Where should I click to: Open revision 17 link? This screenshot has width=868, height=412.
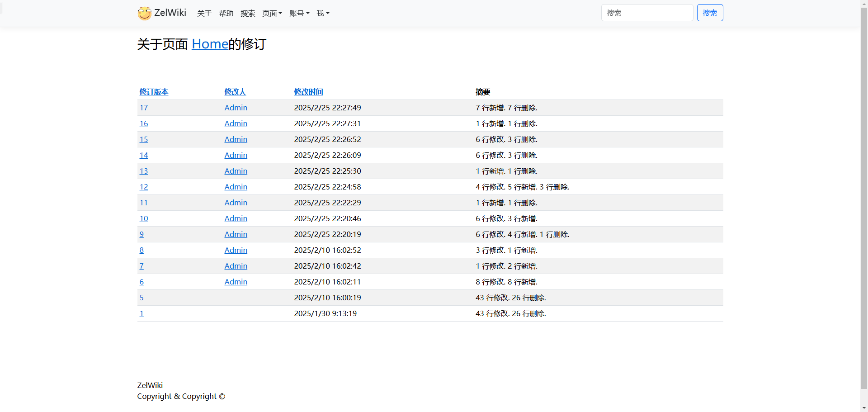(x=144, y=108)
